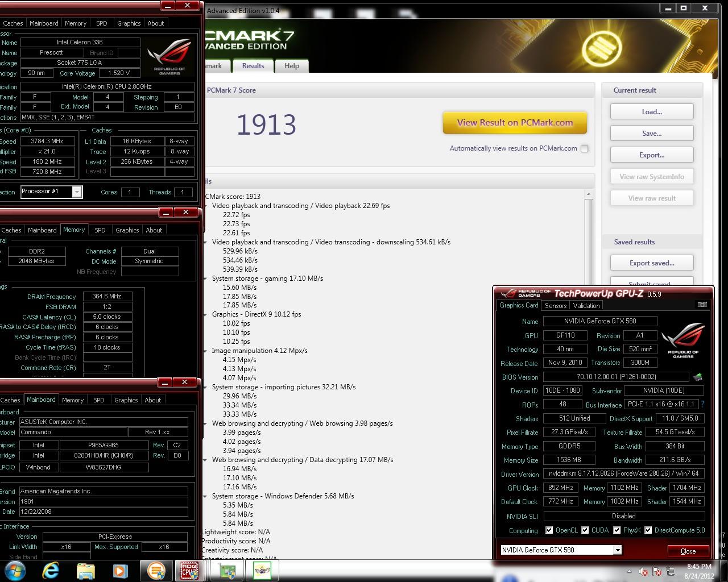Image resolution: width=728 pixels, height=582 pixels.
Task: Toggle the OpenCL checkbox in GPU-Z
Action: [x=549, y=530]
